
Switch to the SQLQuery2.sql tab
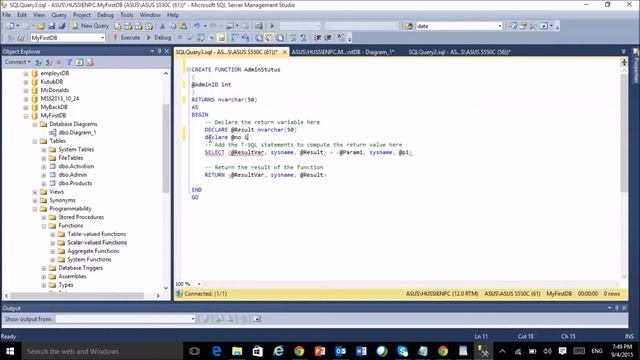click(459, 52)
